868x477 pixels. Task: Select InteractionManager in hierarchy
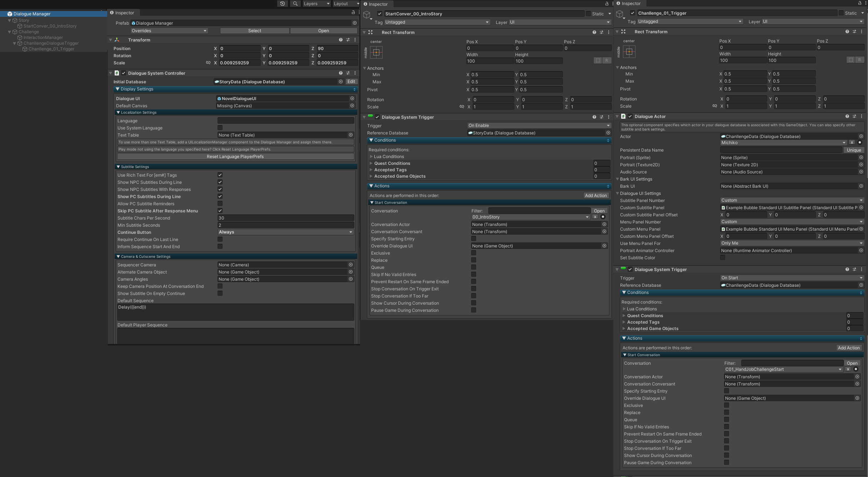click(x=43, y=38)
